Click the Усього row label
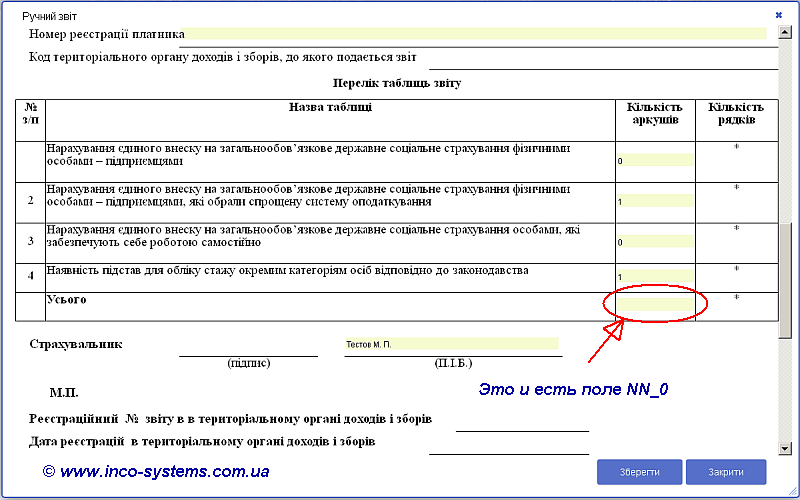The height and width of the screenshot is (500, 800). [x=66, y=299]
